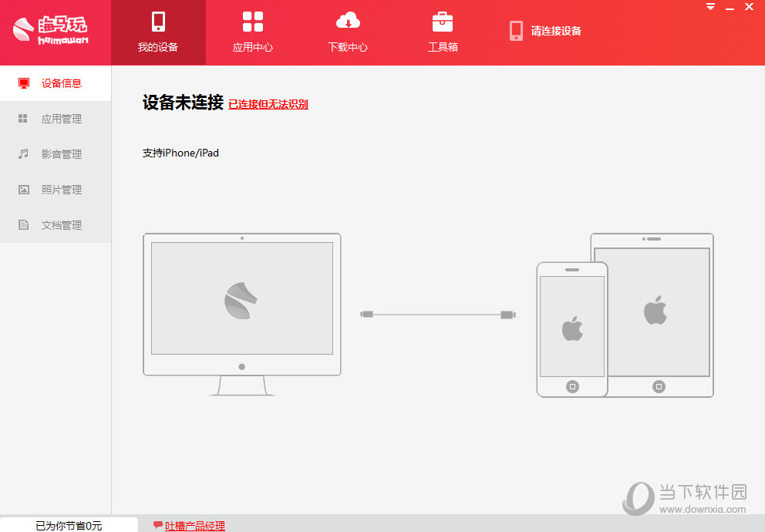Click the phone icon next to 请连接设备
Image resolution: width=765 pixels, height=532 pixels.
coord(515,31)
